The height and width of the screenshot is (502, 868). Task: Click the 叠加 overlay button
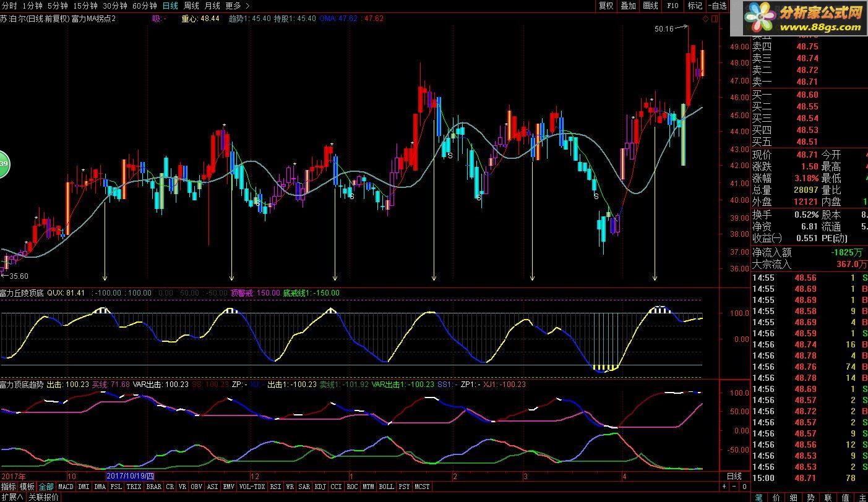(628, 6)
